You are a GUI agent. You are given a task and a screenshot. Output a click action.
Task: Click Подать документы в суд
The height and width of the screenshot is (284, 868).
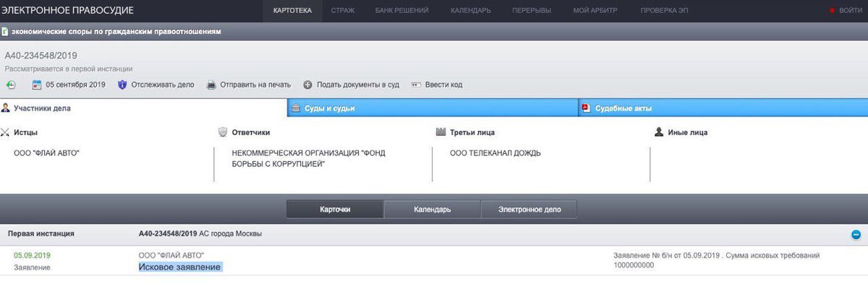pyautogui.click(x=358, y=85)
